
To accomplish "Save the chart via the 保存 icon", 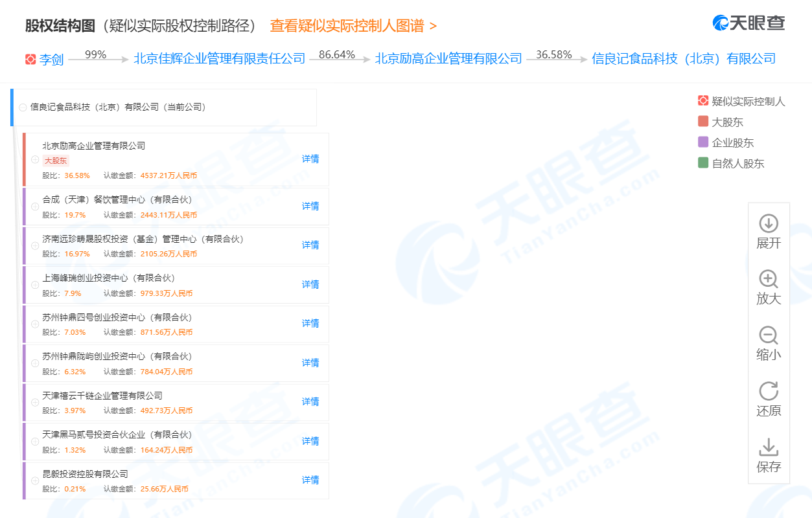I will (x=769, y=447).
